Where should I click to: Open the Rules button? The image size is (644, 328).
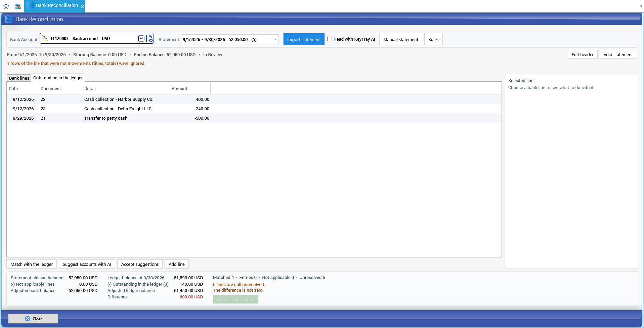[433, 39]
